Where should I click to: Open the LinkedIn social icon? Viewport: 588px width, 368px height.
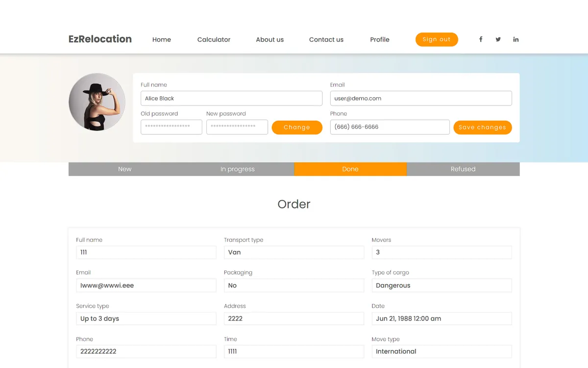click(516, 39)
